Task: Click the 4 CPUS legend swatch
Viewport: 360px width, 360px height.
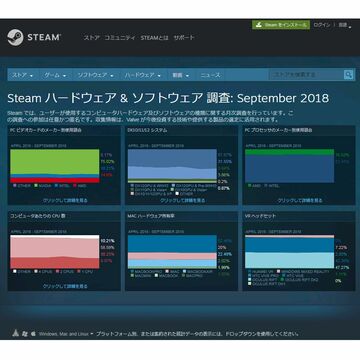Action: (x=36, y=271)
